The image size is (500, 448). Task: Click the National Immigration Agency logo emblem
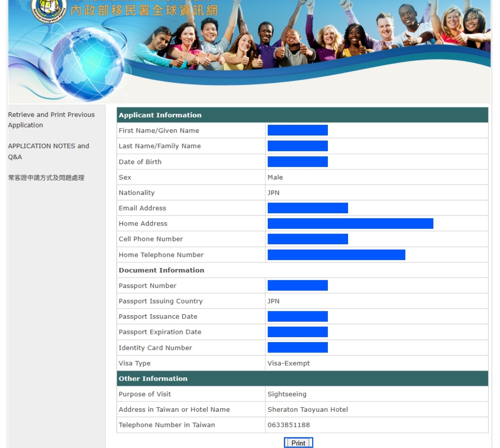click(x=49, y=9)
